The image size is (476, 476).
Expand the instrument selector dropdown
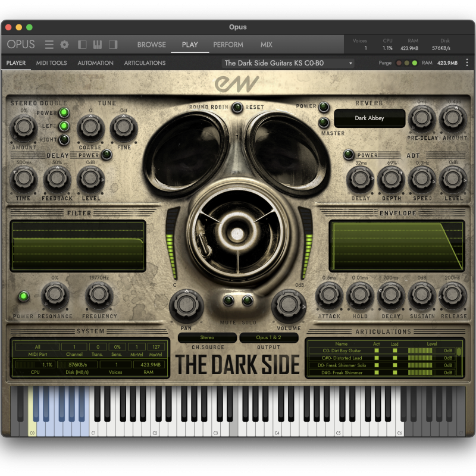287,63
